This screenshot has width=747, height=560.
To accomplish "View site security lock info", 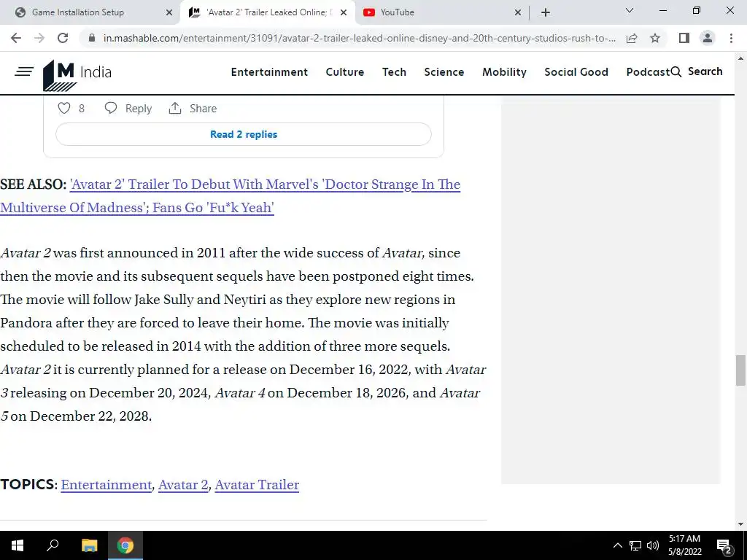I will 92,38.
